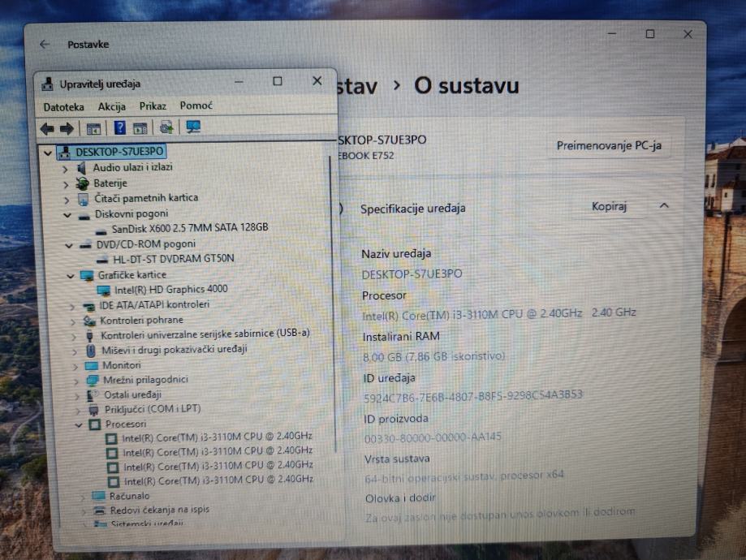Screen dimensions: 746x560
Task: Click the speaker icon of Audio ulazi i izlazi
Action: [82, 168]
